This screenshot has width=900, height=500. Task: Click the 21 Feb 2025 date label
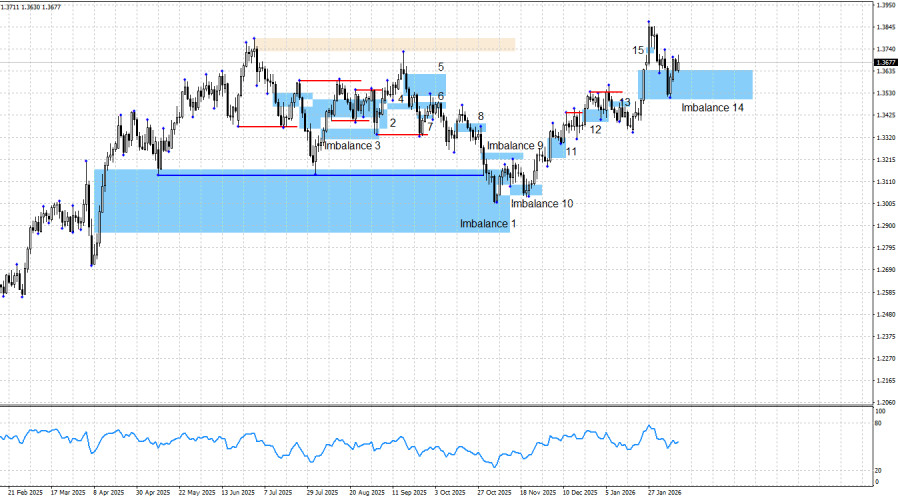click(x=25, y=492)
